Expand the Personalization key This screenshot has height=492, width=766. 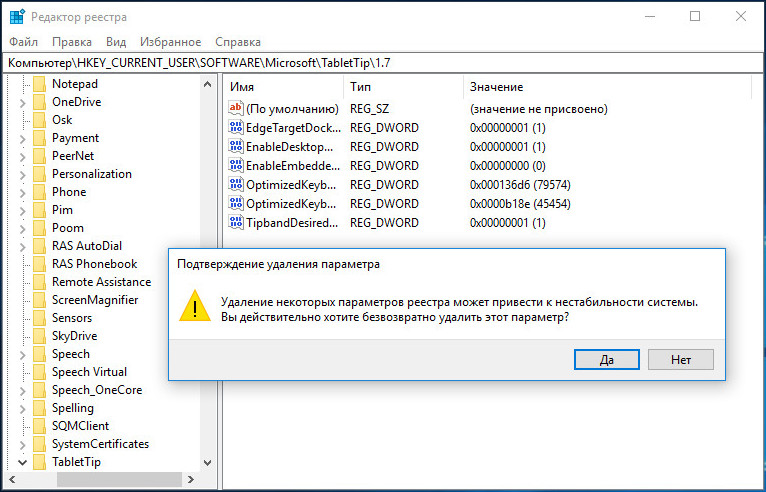pos(22,174)
